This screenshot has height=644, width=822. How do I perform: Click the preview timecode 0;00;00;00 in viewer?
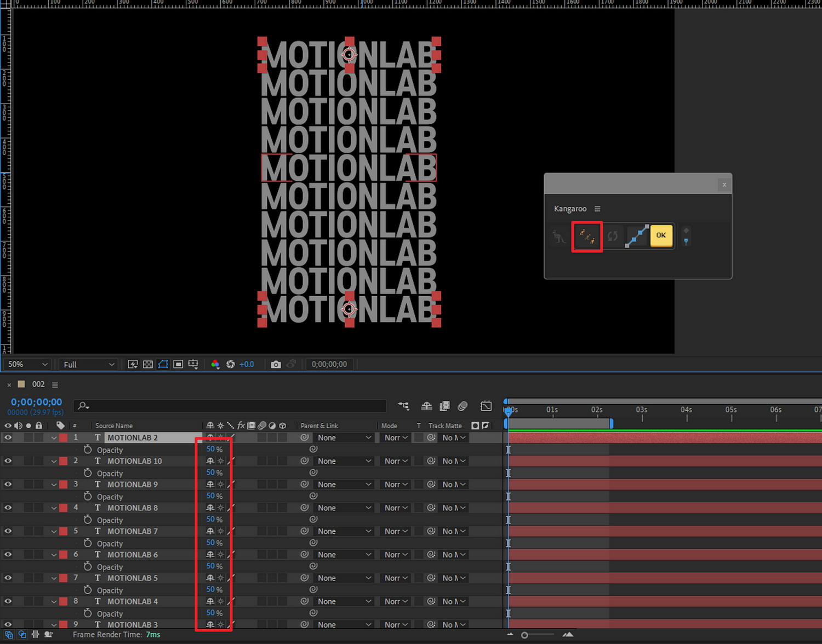pos(329,364)
